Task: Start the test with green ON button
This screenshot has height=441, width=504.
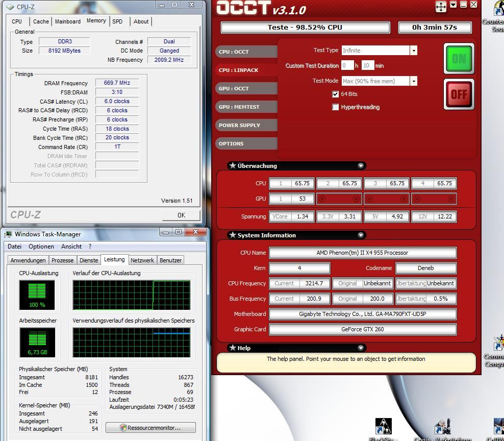Action: 459,59
